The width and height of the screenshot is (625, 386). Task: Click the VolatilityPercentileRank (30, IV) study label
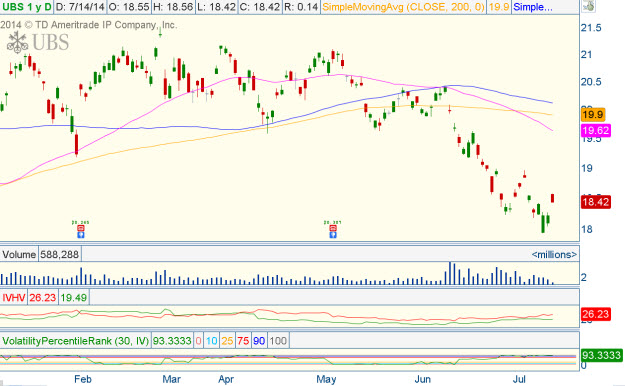coord(75,341)
